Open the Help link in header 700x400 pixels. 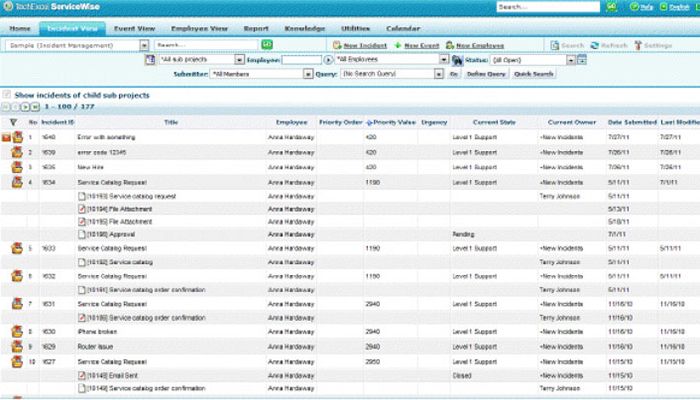point(642,7)
